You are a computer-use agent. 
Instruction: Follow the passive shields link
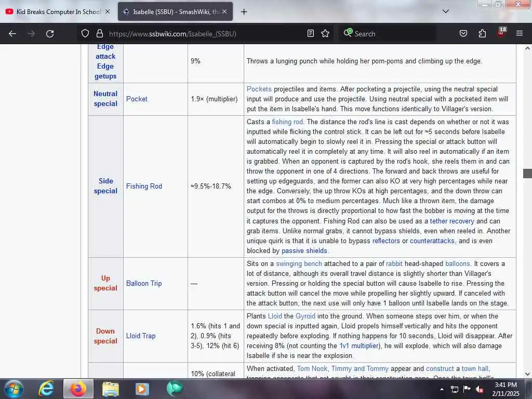pyautogui.click(x=304, y=250)
